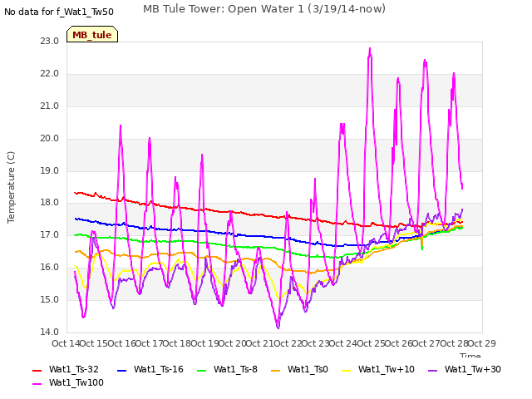Click the 16.0 y-axis tick label

coord(50,268)
